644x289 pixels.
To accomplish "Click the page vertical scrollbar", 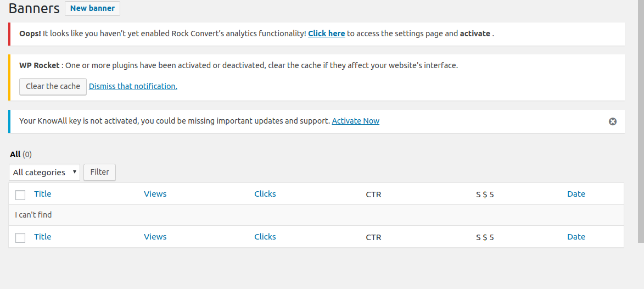I will [x=641, y=121].
